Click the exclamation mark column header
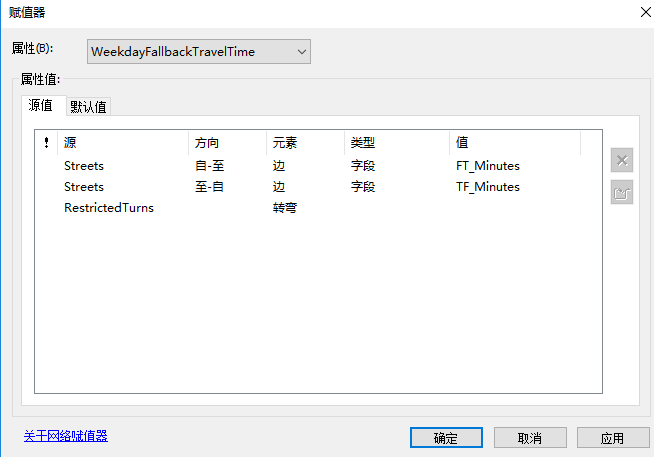 [x=46, y=143]
